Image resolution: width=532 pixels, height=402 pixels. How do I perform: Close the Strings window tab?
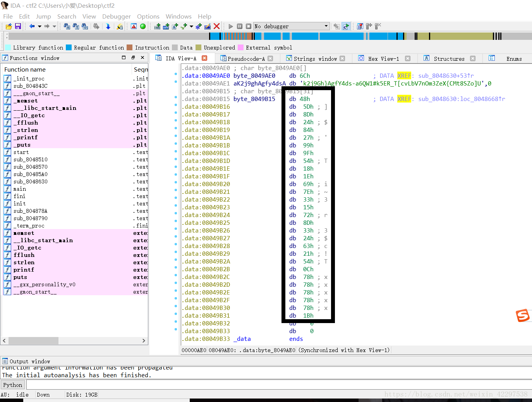click(342, 58)
